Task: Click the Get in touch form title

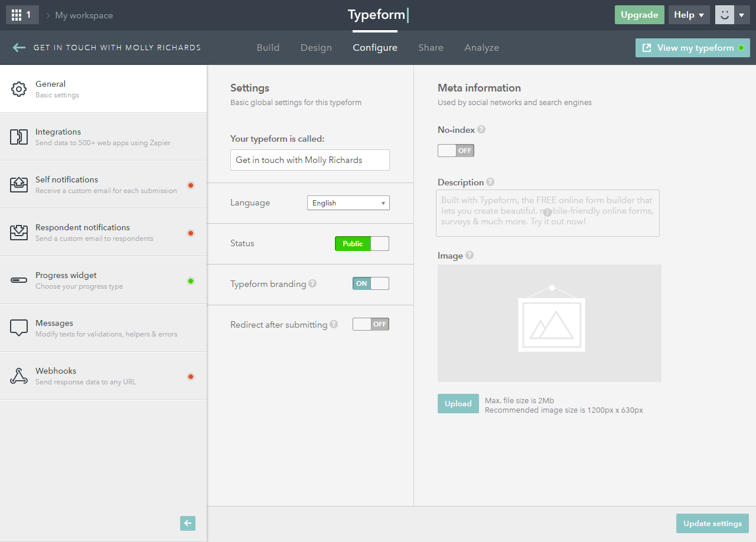Action: [117, 48]
